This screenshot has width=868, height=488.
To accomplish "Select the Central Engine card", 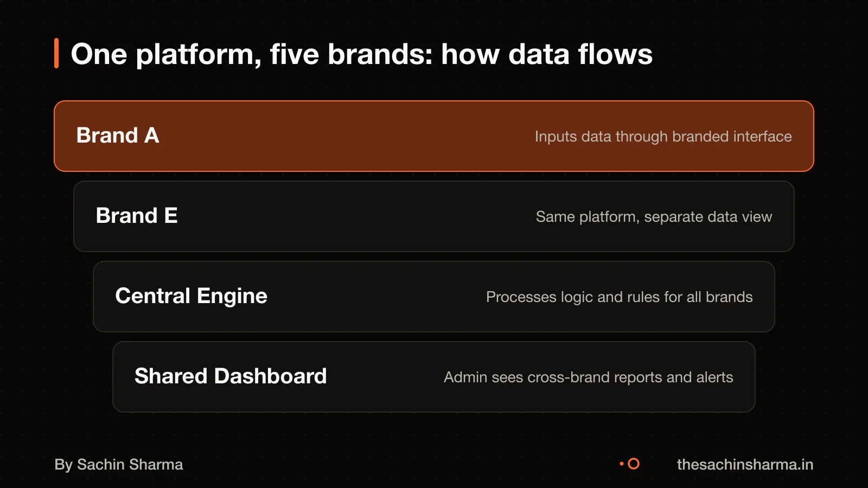I will coord(434,297).
